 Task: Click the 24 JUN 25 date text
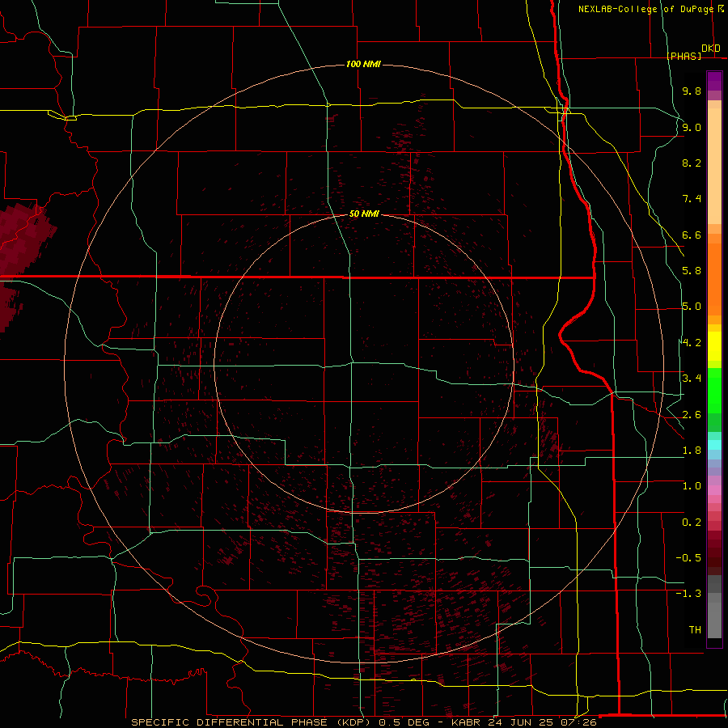point(520,722)
